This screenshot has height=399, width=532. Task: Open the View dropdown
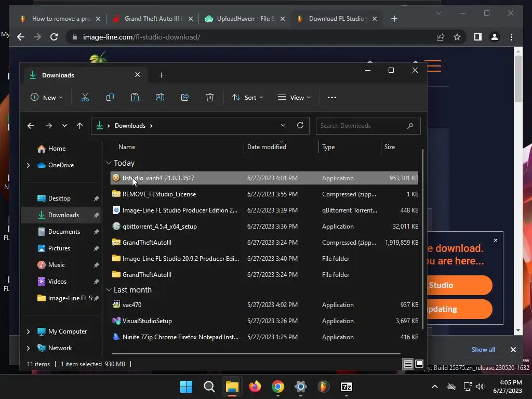pos(294,97)
